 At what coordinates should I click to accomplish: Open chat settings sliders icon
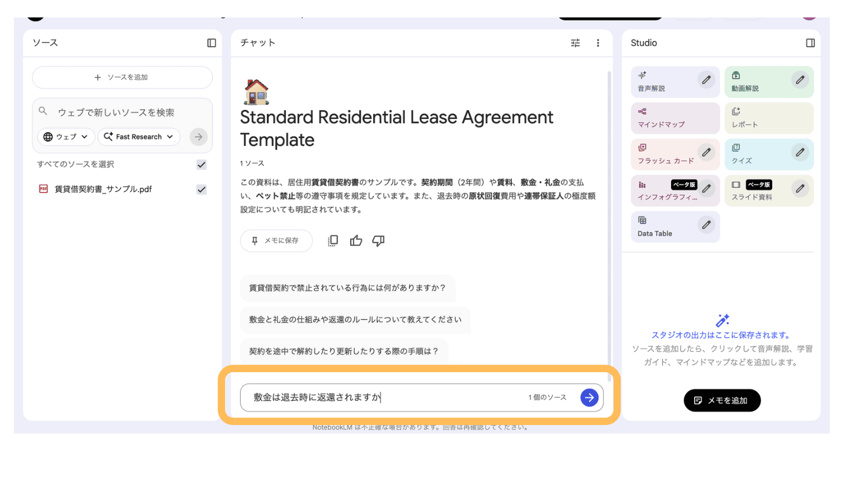575,43
